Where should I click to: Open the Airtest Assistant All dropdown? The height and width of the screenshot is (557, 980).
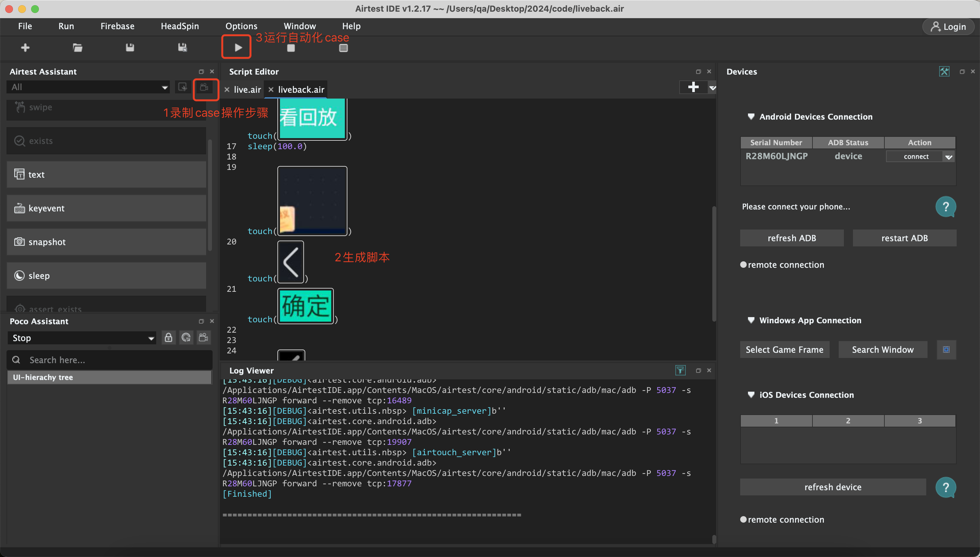88,87
